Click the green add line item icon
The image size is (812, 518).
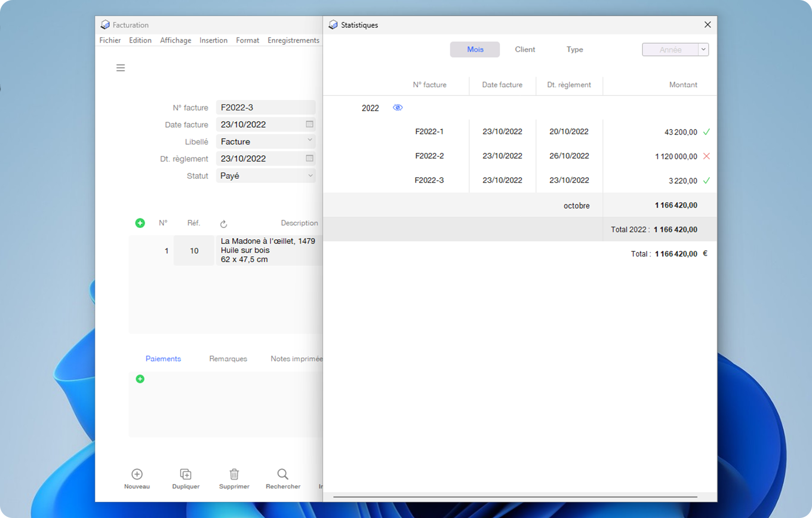click(x=140, y=223)
